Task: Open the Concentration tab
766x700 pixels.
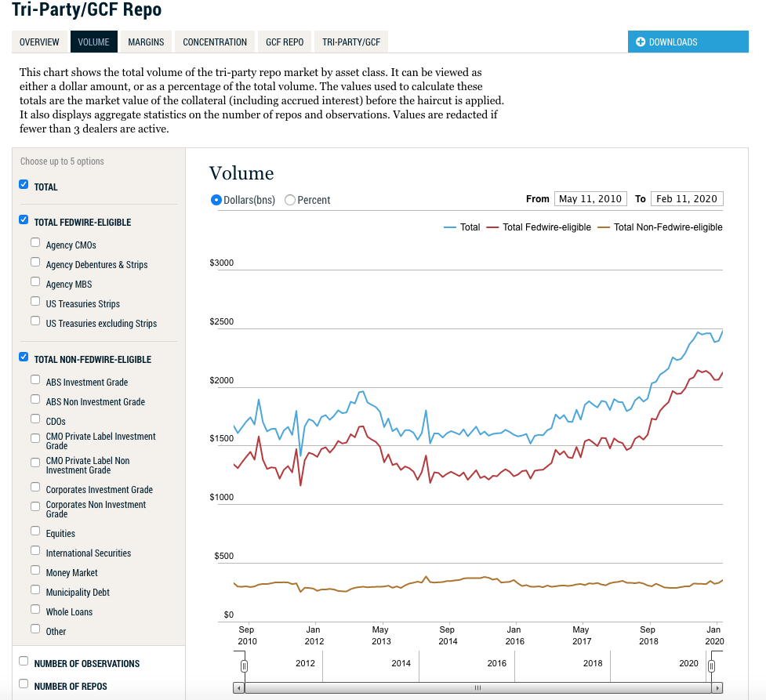Action: click(215, 42)
